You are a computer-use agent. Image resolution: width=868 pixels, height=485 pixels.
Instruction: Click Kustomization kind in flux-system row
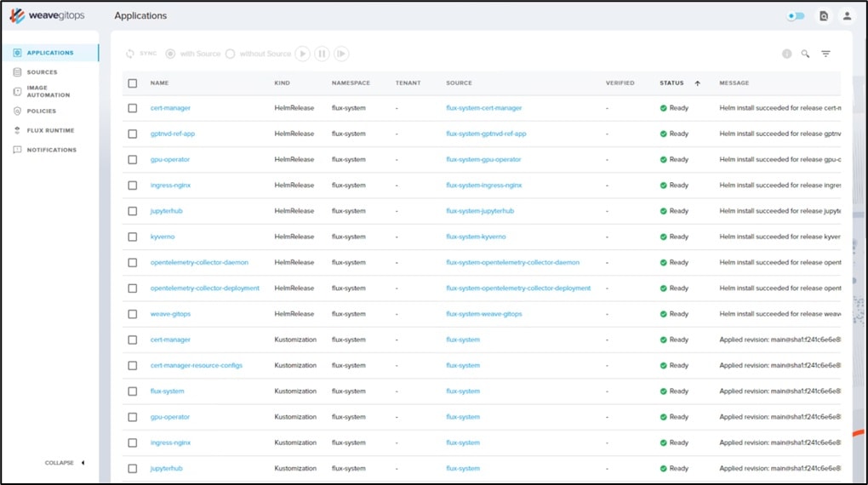point(295,391)
